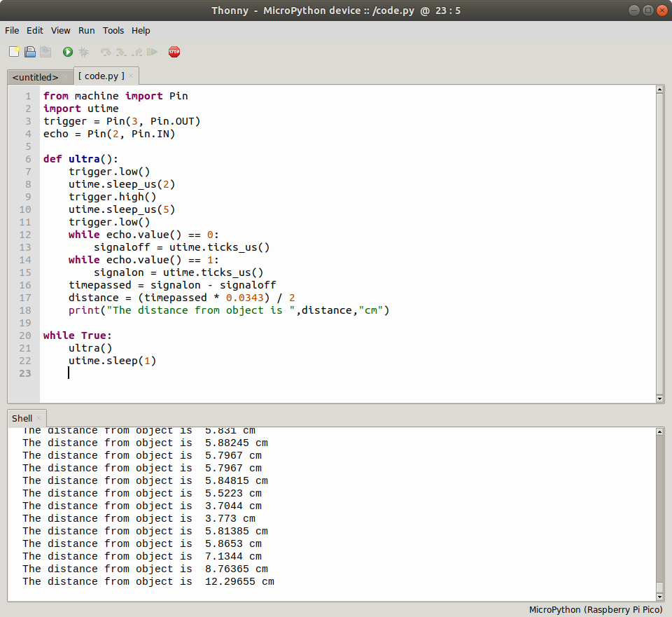Open the File menu
Image resolution: width=672 pixels, height=617 pixels.
(12, 31)
